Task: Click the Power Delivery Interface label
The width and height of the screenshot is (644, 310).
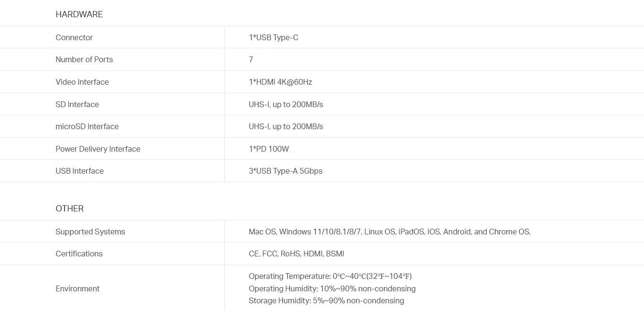Action: pyautogui.click(x=98, y=149)
